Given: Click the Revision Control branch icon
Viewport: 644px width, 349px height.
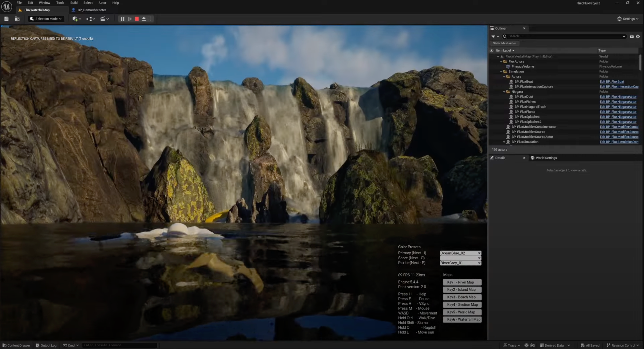Looking at the screenshot, I should pos(609,345).
